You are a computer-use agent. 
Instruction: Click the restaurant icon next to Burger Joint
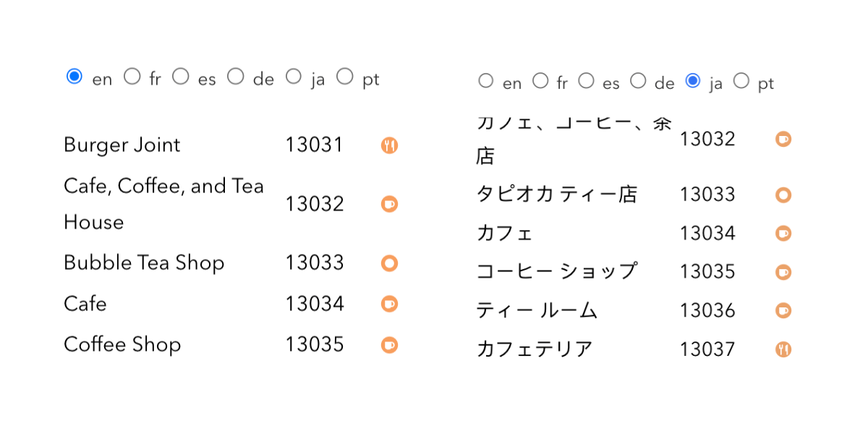tap(388, 145)
